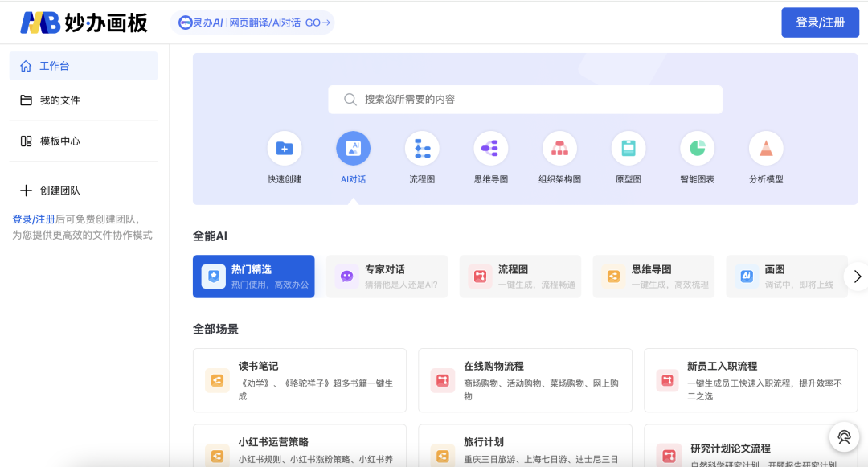This screenshot has height=467, width=868.
Task: Select the 思维导图 tab under 全能AI
Action: 653,277
